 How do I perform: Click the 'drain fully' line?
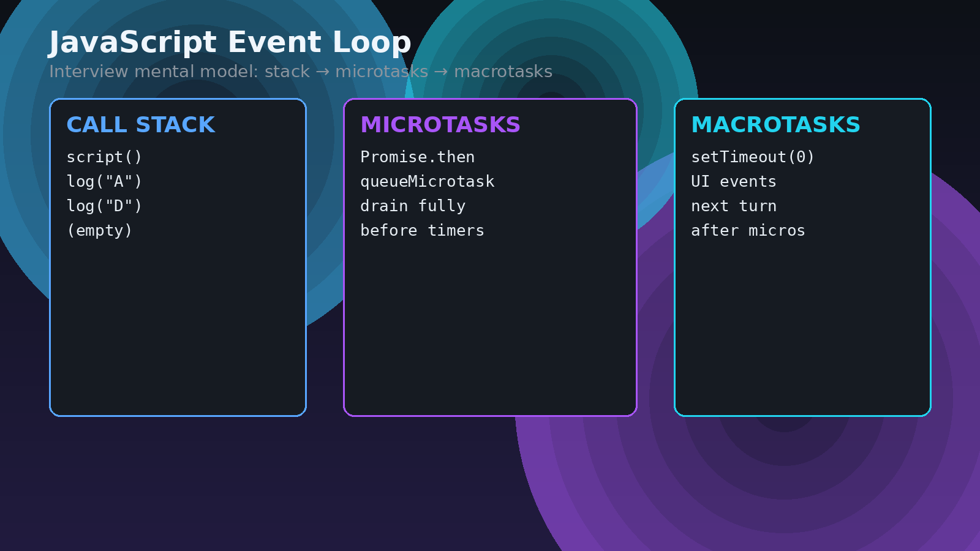pos(413,206)
